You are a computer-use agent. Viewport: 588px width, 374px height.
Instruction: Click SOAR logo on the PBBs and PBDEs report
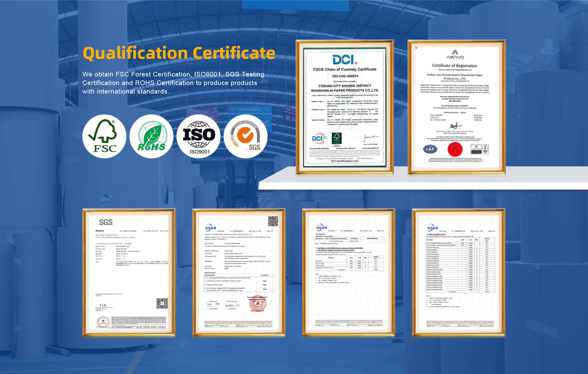tap(432, 228)
